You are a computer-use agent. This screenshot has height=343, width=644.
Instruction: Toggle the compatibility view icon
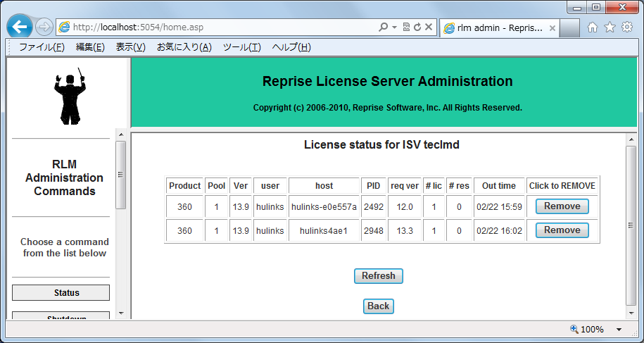tap(406, 27)
